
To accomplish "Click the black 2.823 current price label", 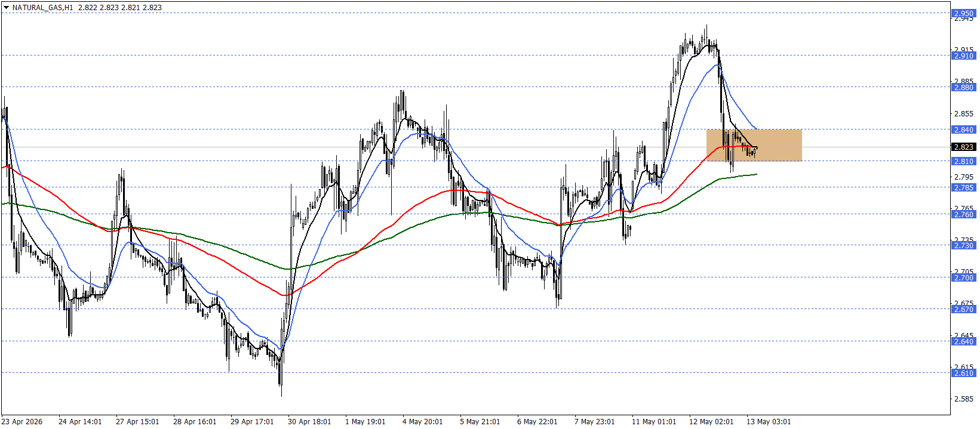I will click(963, 147).
